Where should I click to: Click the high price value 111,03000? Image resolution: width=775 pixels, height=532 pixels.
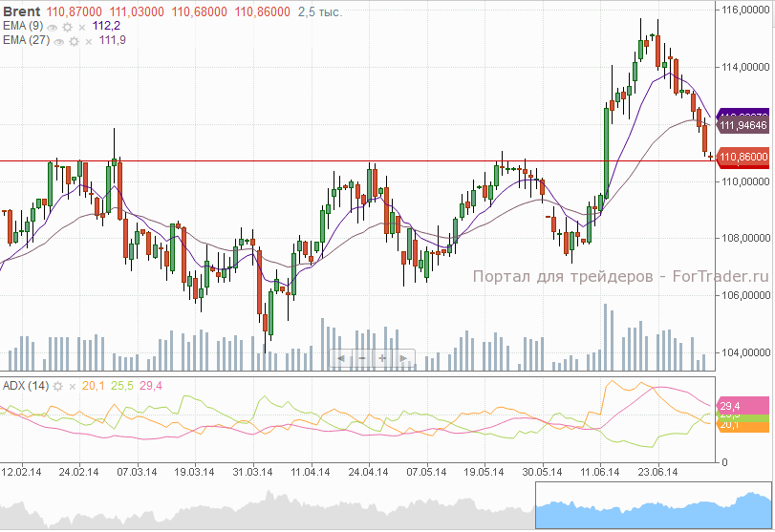(x=137, y=11)
